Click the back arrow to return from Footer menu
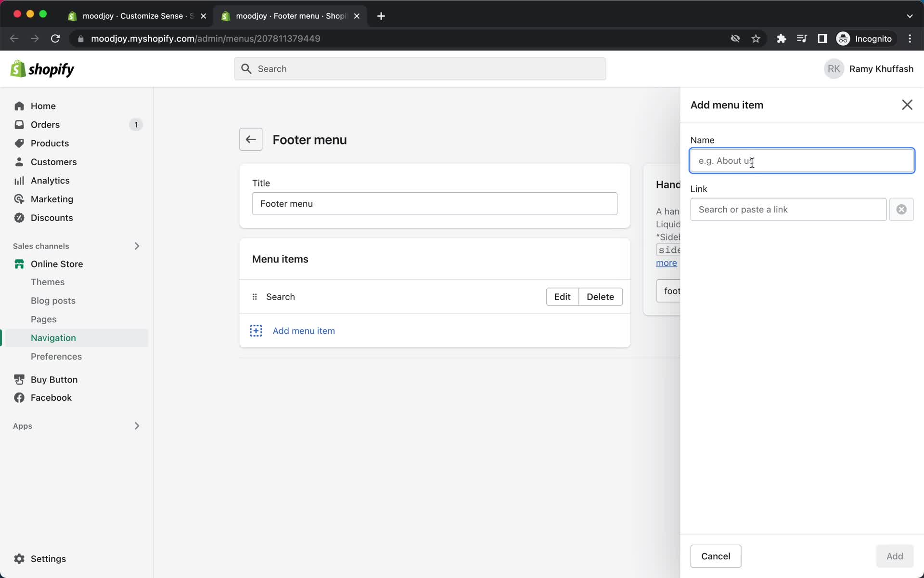Screen dimensions: 924x578 tap(251, 139)
